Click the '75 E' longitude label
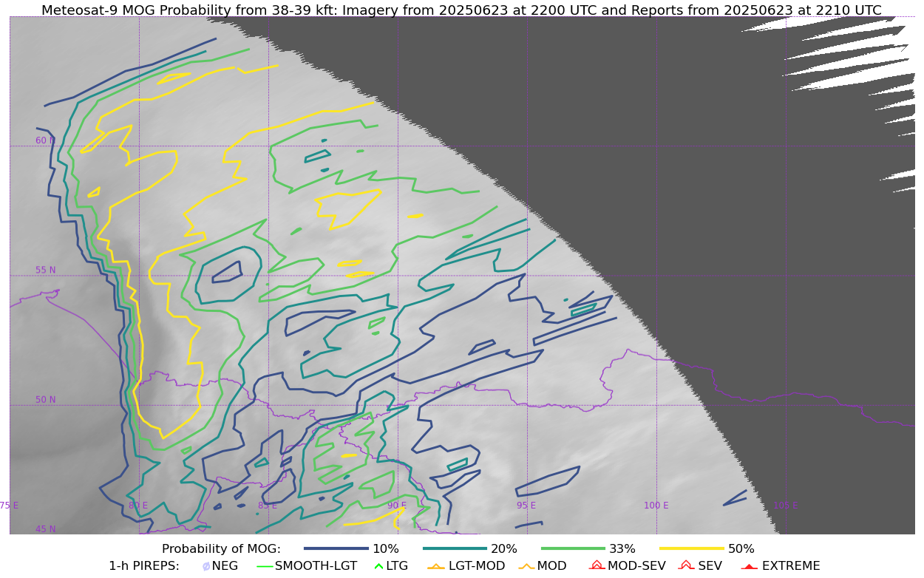 pyautogui.click(x=9, y=506)
